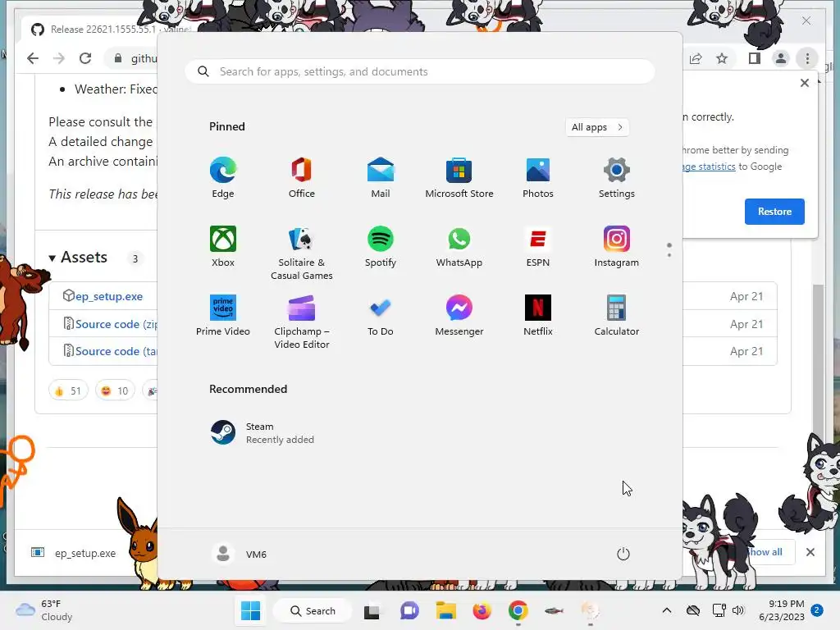Dismiss the Chrome restore popup

[805, 83]
